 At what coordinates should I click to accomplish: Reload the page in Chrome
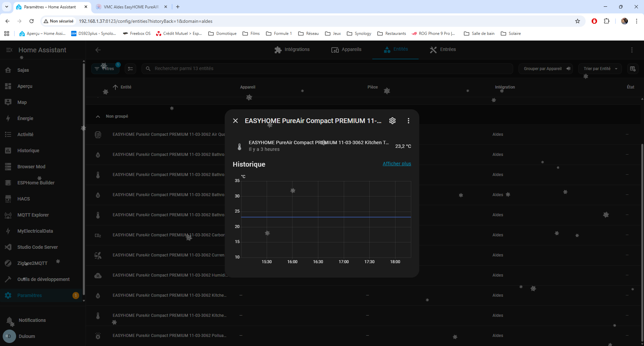coord(32,21)
